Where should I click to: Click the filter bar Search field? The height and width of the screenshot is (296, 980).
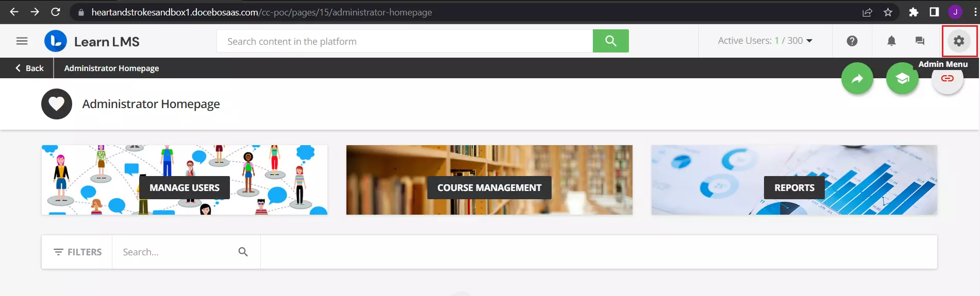(175, 252)
